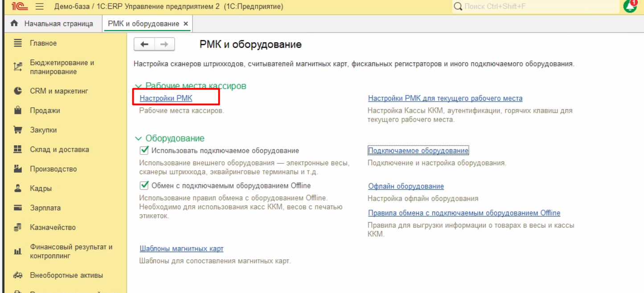
Task: Open the Шаблоны магнитных карт link
Action: pyautogui.click(x=181, y=248)
